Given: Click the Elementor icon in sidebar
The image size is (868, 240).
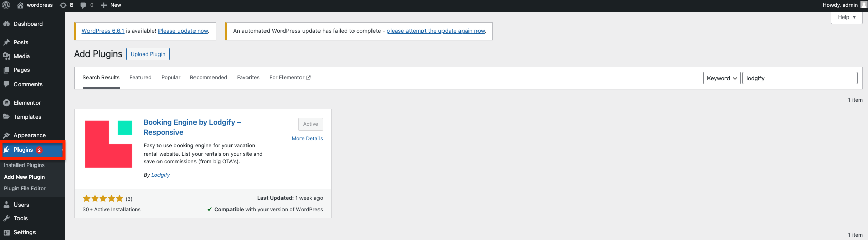Looking at the screenshot, I should 7,103.
